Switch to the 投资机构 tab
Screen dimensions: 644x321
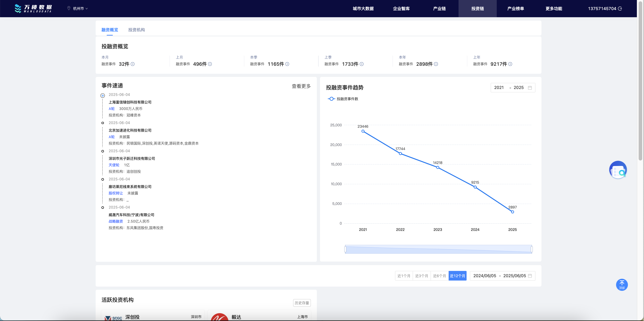(136, 30)
